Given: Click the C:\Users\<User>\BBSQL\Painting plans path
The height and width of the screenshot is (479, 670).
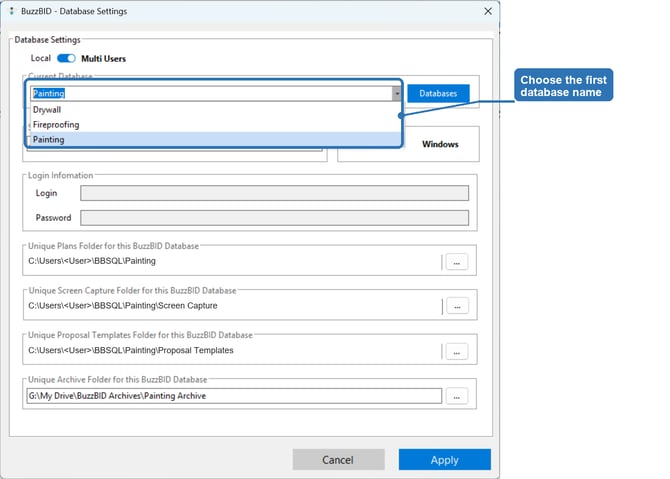Looking at the screenshot, I should (92, 261).
